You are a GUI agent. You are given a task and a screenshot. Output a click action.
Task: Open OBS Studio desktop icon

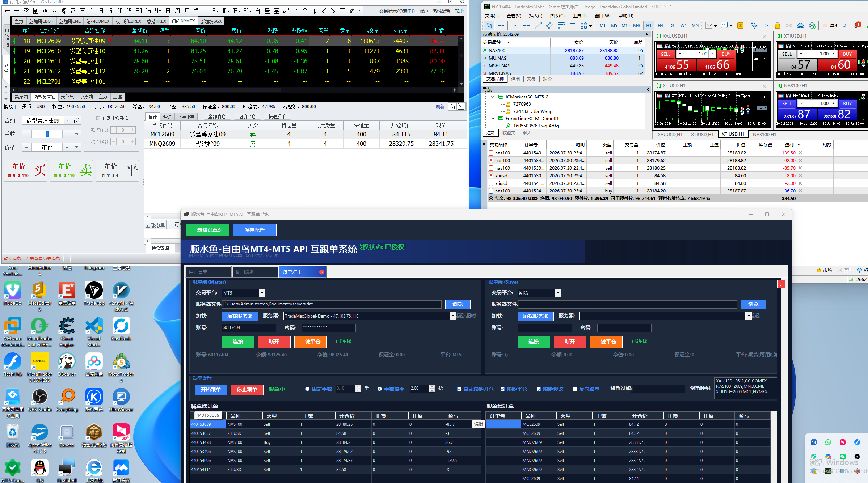(39, 399)
